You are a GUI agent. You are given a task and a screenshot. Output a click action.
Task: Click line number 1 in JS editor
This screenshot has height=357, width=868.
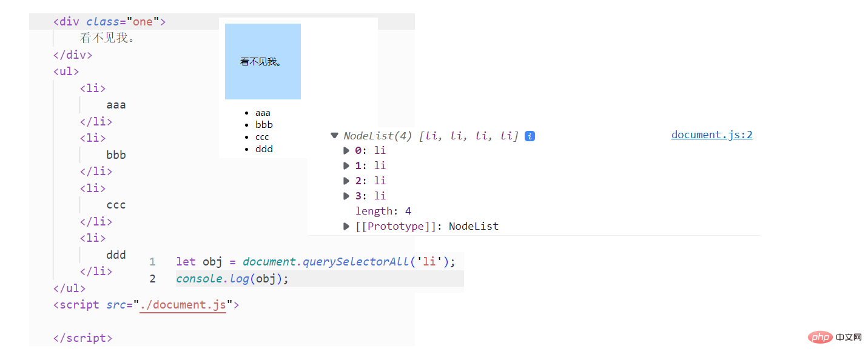pos(152,262)
